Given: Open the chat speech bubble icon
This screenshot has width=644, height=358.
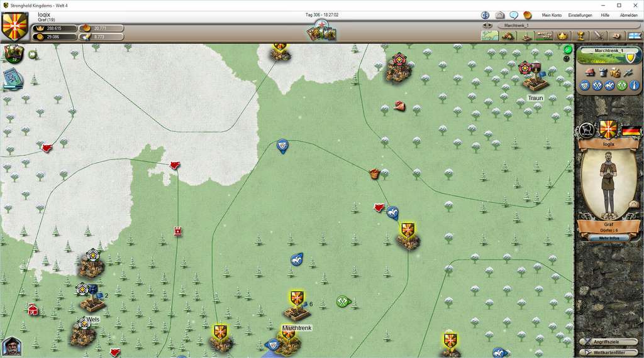Looking at the screenshot, I should pos(514,15).
